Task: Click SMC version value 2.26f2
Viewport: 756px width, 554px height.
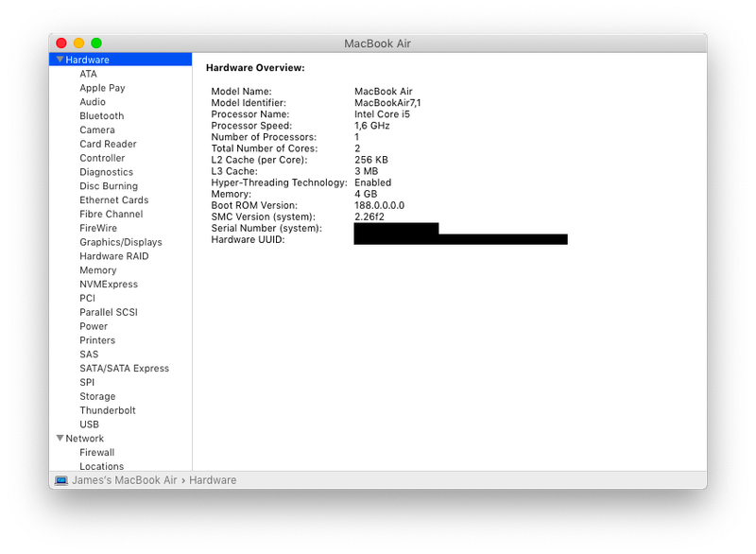Action: coord(369,216)
